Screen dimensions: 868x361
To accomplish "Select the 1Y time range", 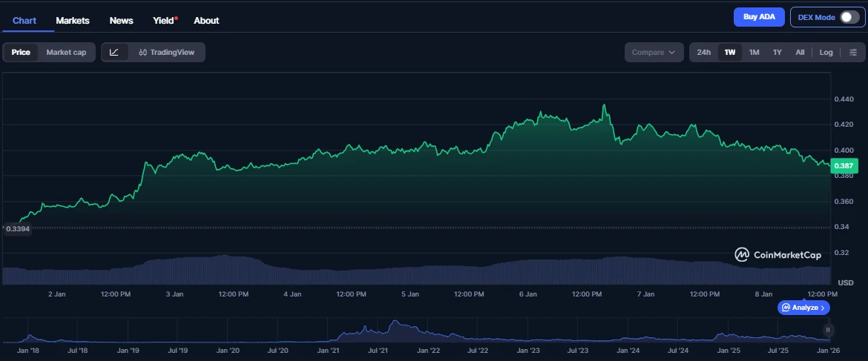I will click(777, 52).
